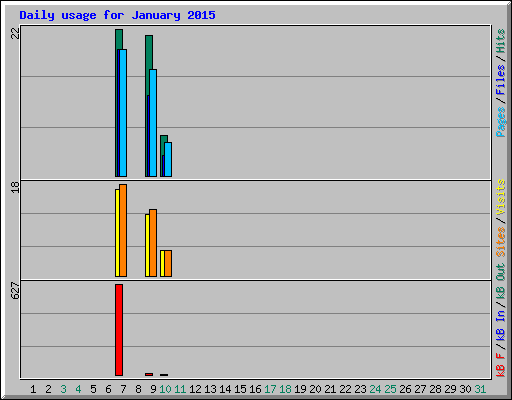Click day 28 on the x-axis
This screenshot has width=512, height=400.
point(435,389)
